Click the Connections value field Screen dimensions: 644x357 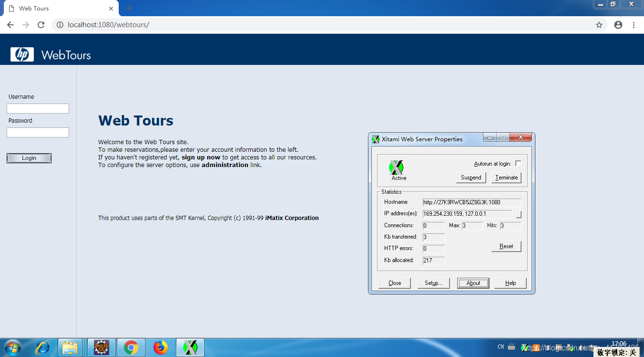[x=434, y=226]
